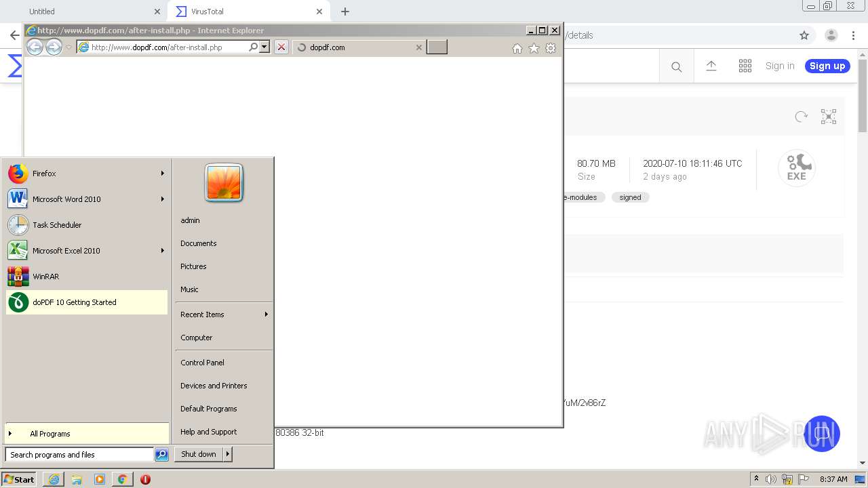Viewport: 868px width, 488px height.
Task: Expand the Firefox jump list arrow
Action: 163,174
